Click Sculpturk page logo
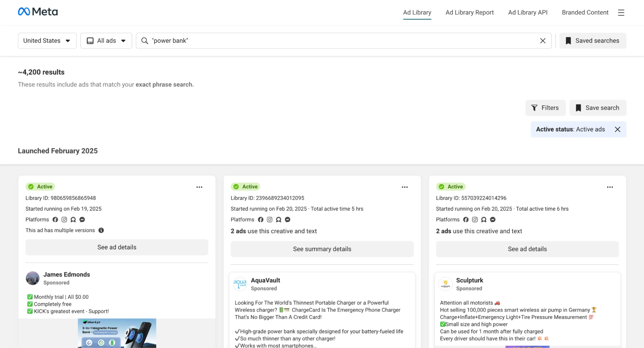Image resolution: width=644 pixels, height=348 pixels. coord(446,284)
